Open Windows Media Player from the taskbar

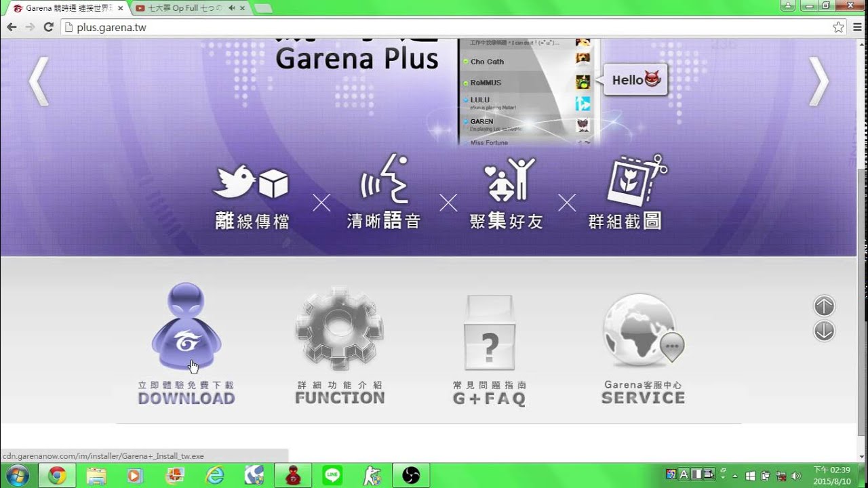(134, 476)
